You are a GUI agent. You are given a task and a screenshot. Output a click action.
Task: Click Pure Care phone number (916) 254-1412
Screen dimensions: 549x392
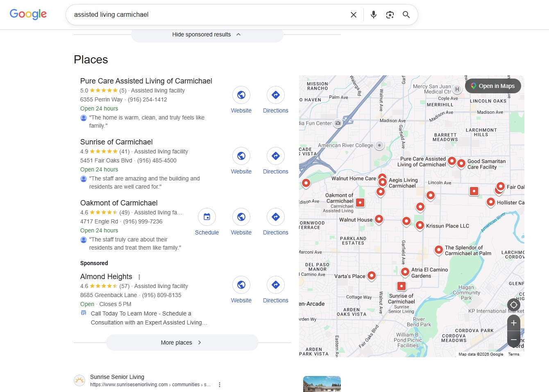147,99
